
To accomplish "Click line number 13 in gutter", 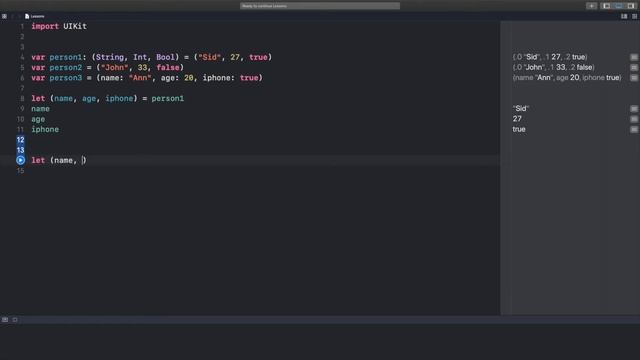I will 20,150.
